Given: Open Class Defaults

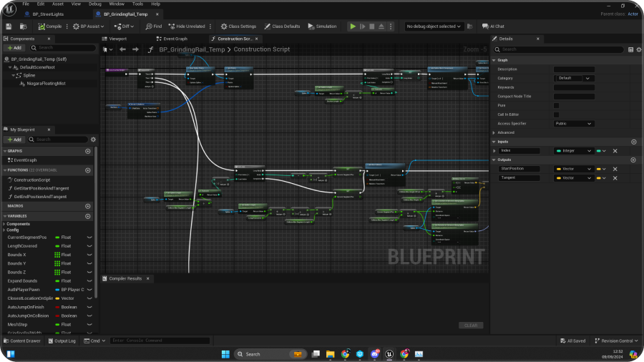Looking at the screenshot, I should pos(282,26).
